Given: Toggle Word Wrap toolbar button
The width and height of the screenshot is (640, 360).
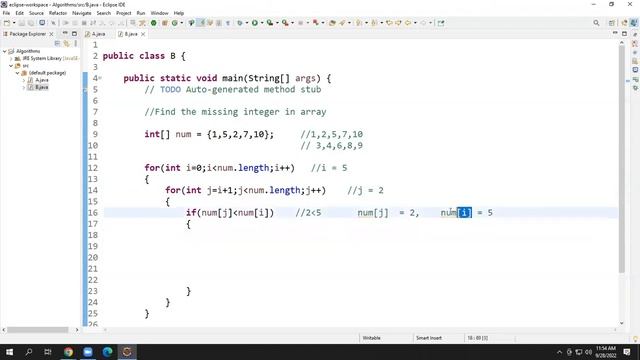Looking at the screenshot, I should [210, 23].
